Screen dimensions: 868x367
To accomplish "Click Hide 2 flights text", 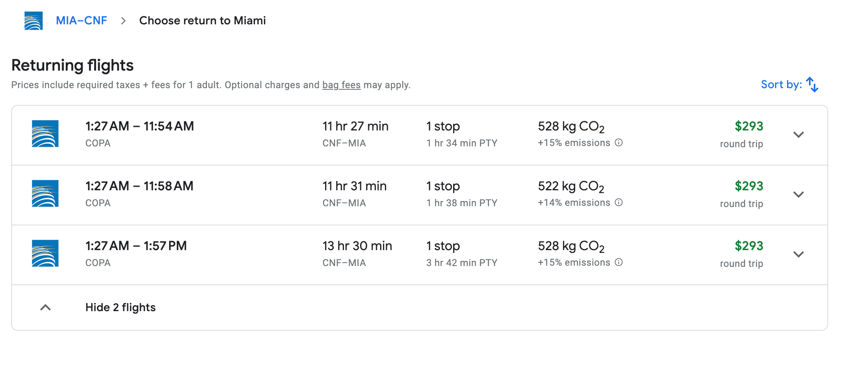I will tap(120, 308).
